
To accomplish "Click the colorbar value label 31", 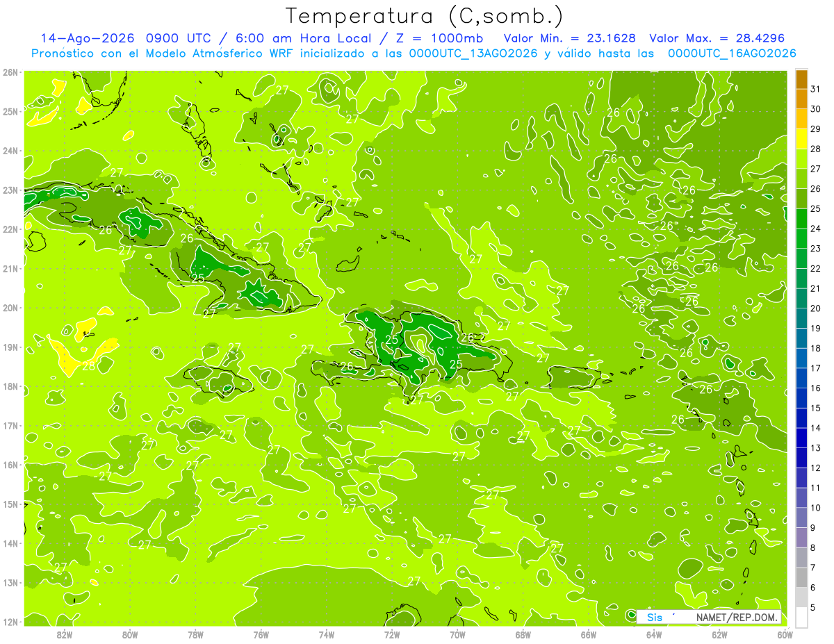I will tap(816, 89).
